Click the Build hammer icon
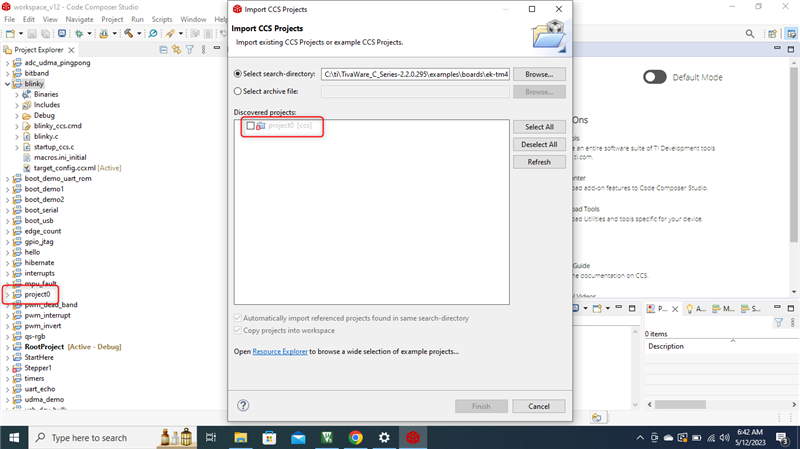The height and width of the screenshot is (449, 800). click(x=129, y=34)
